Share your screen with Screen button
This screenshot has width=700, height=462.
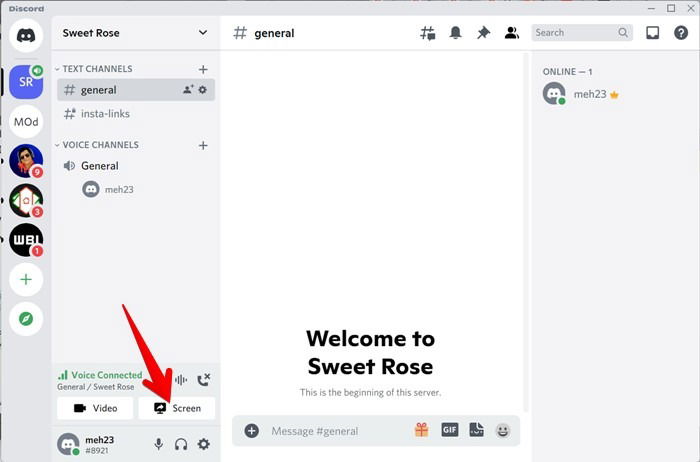(177, 408)
